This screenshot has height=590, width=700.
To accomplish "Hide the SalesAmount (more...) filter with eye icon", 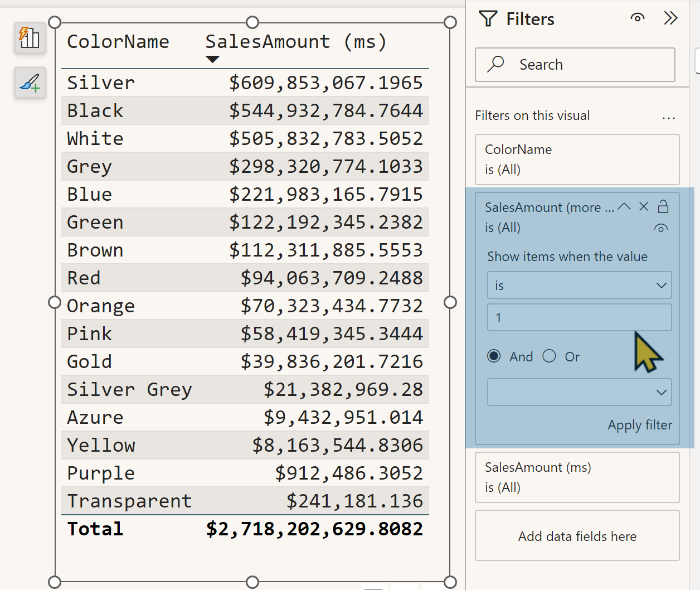I will [x=661, y=228].
